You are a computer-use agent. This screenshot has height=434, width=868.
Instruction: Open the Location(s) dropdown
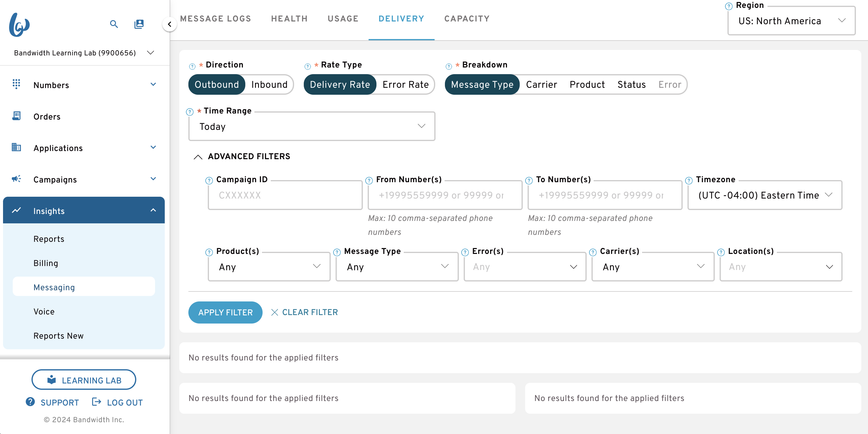coord(781,267)
